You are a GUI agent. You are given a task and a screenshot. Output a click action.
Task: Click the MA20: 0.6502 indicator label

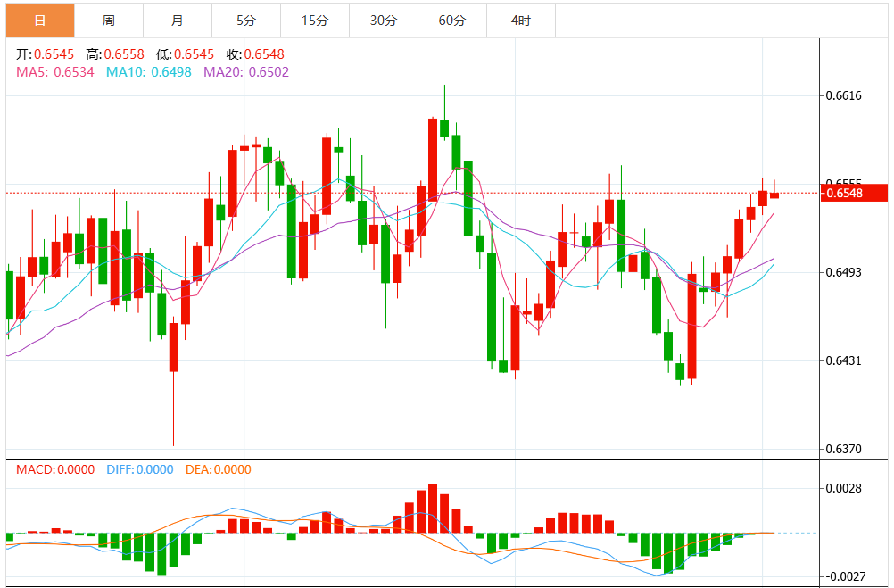(246, 72)
